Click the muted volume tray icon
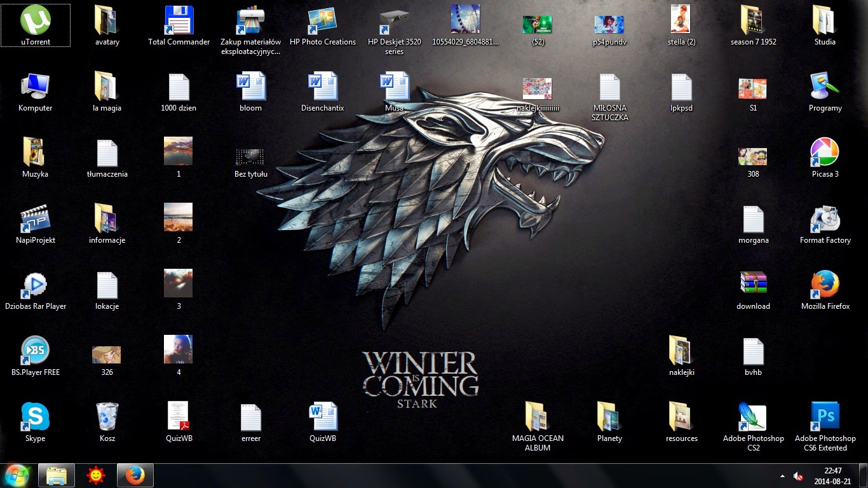 click(798, 475)
